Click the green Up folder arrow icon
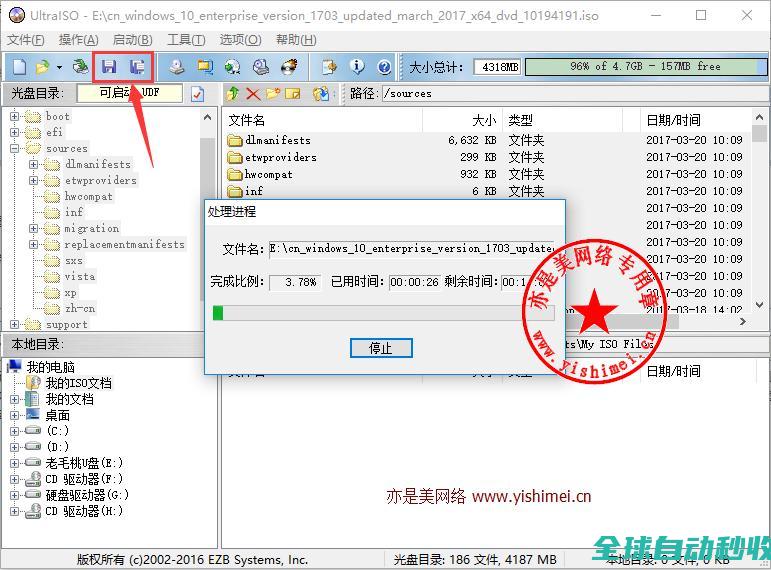 [233, 94]
